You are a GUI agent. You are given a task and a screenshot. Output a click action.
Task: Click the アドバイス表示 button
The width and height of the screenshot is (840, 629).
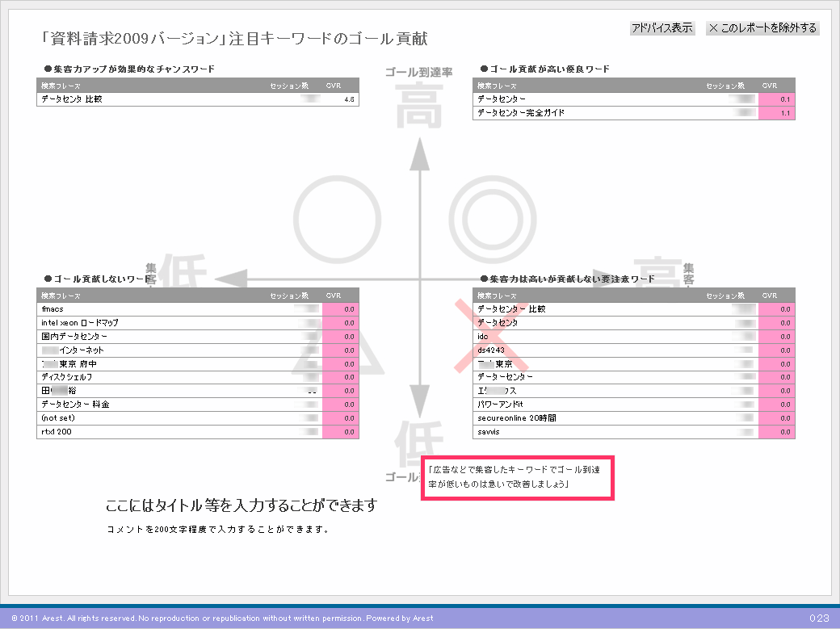(x=661, y=28)
